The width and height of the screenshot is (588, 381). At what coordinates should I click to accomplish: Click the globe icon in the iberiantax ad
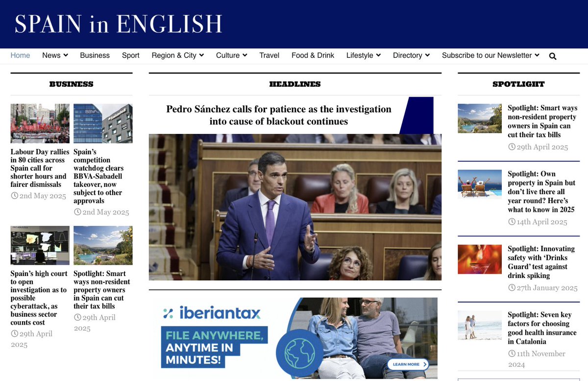tap(299, 353)
